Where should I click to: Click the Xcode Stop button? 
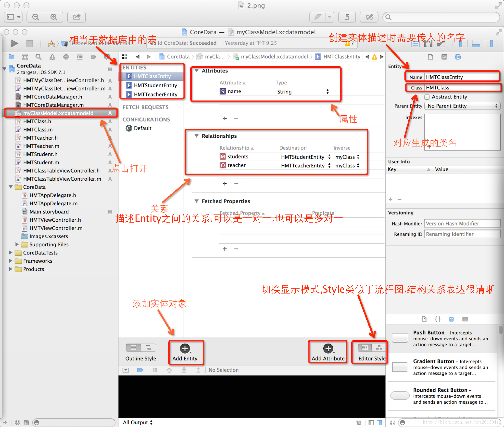click(x=30, y=43)
